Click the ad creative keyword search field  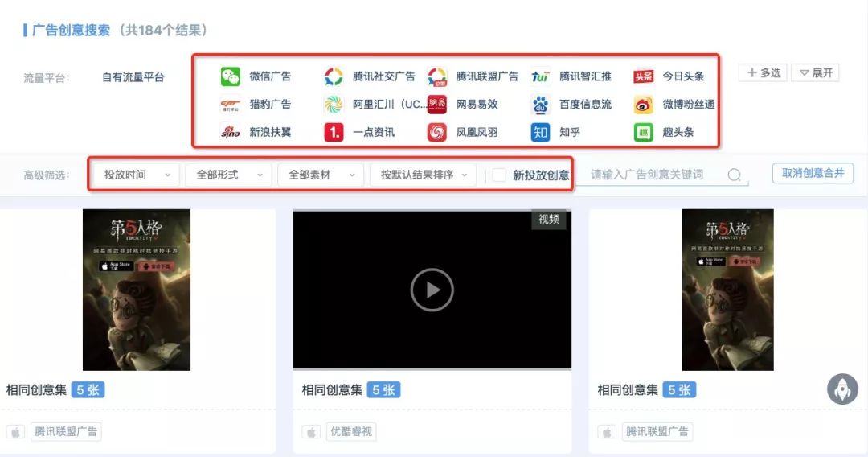[662, 175]
